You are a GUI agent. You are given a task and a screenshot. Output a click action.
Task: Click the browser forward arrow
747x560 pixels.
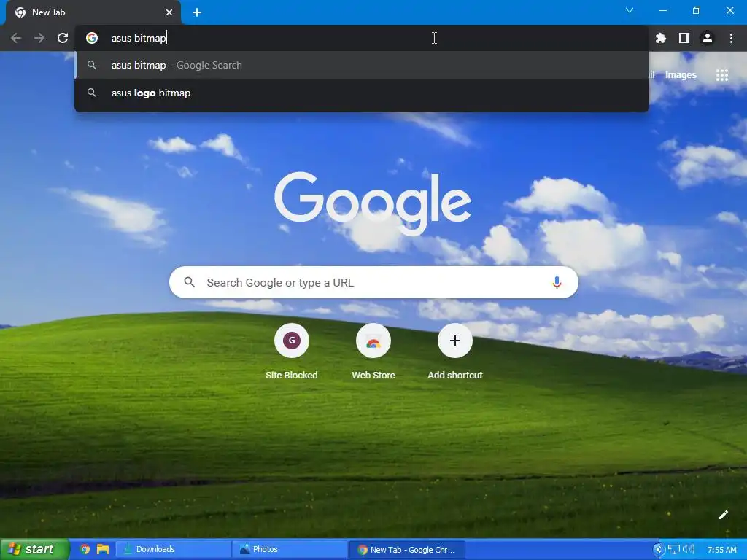click(39, 38)
